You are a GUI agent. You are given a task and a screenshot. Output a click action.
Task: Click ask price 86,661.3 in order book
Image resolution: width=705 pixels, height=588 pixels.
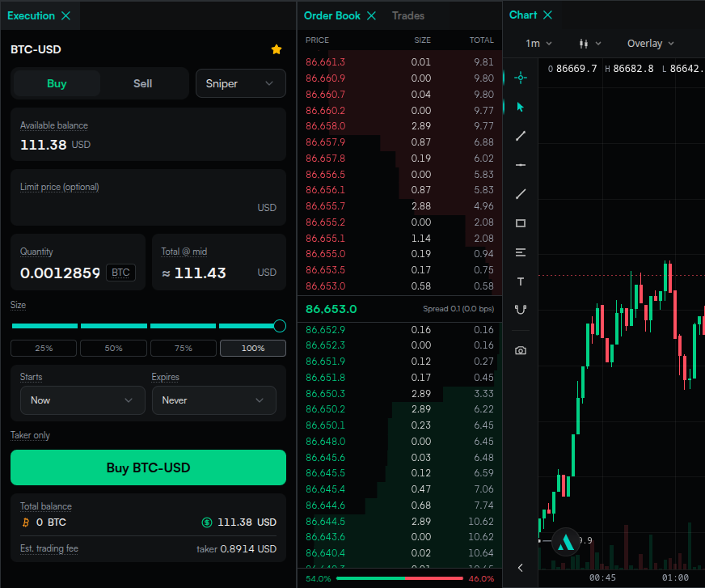[x=325, y=62]
